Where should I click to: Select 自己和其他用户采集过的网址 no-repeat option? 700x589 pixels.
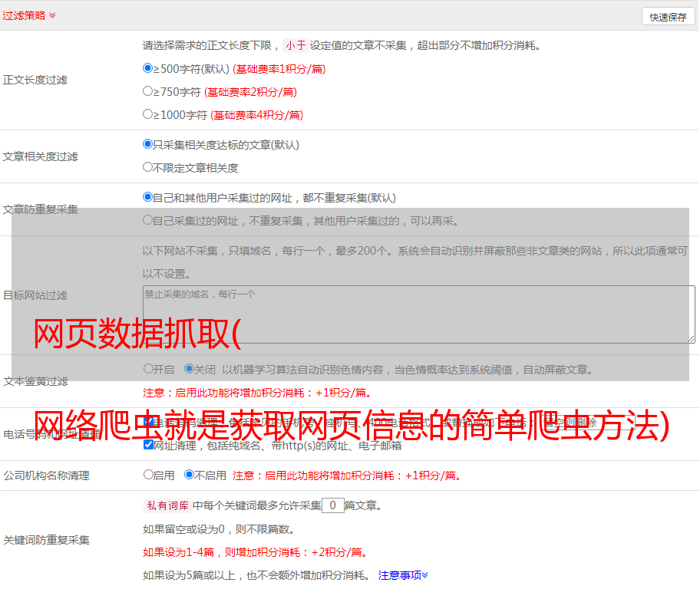147,197
